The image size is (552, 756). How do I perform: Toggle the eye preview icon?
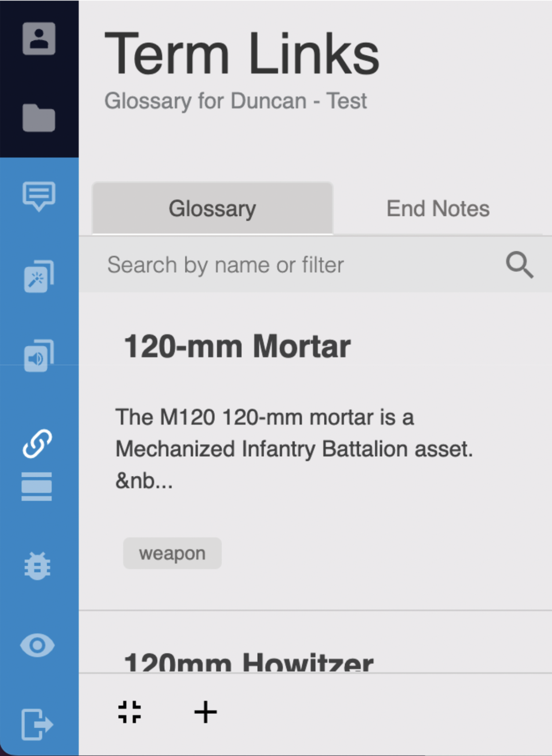click(x=38, y=645)
